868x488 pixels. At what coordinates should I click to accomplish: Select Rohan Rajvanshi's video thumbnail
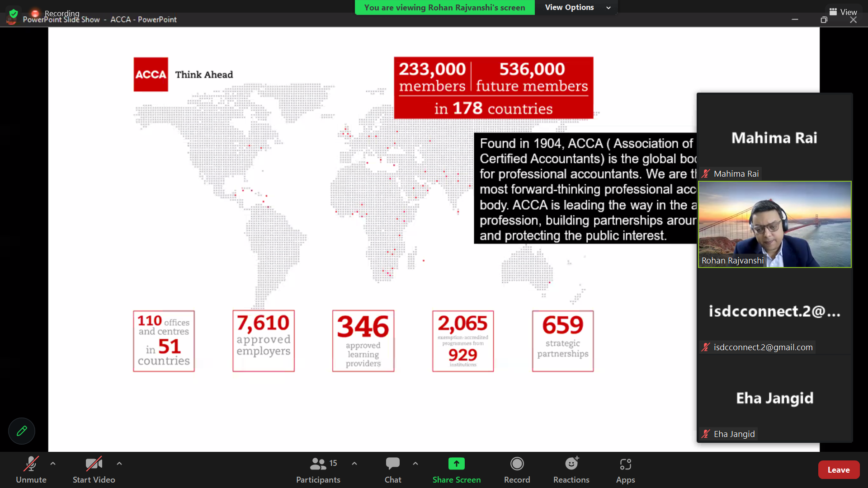[x=774, y=225]
